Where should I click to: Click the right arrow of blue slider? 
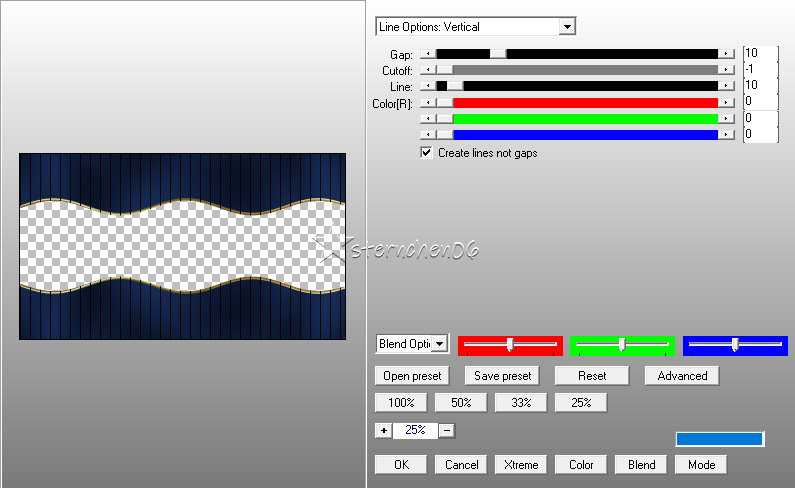coord(727,134)
